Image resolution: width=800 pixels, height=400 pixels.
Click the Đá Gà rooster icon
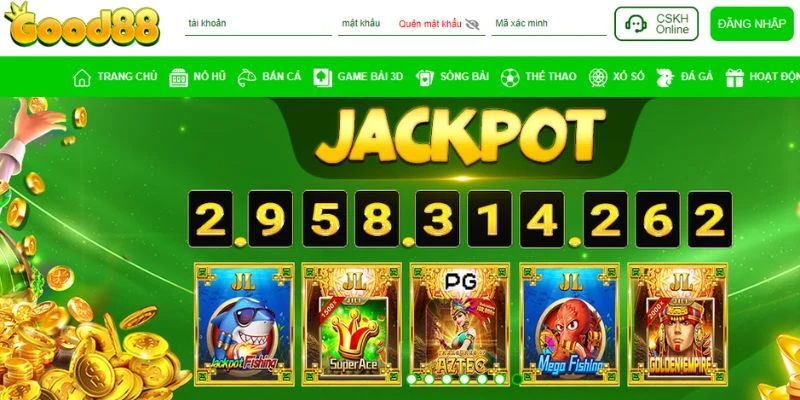tap(665, 78)
